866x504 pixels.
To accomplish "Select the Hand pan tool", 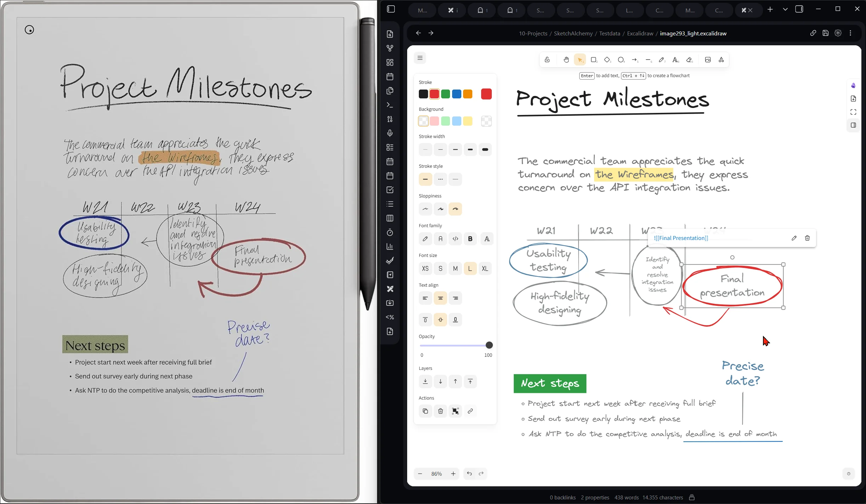I will point(566,60).
